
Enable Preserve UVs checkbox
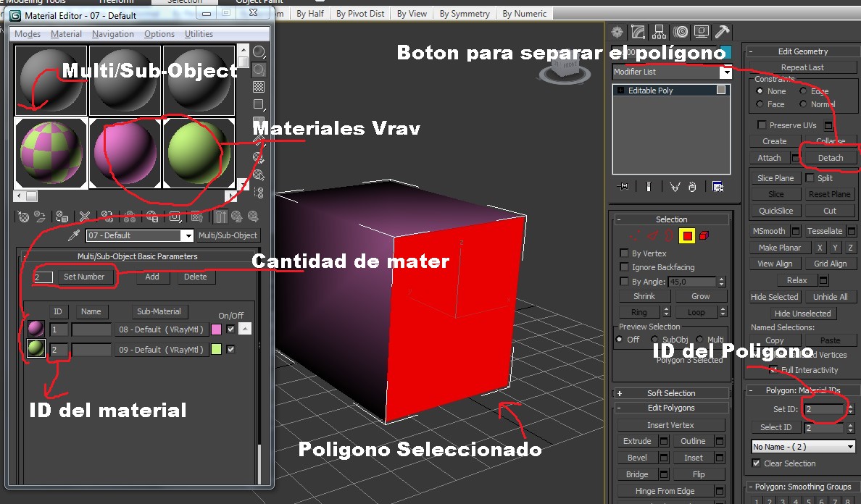(762, 125)
